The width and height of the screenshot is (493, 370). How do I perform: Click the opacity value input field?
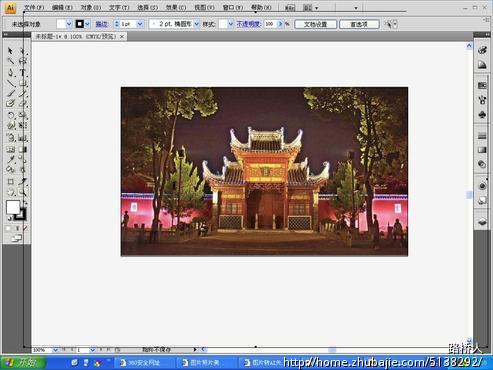pos(270,24)
